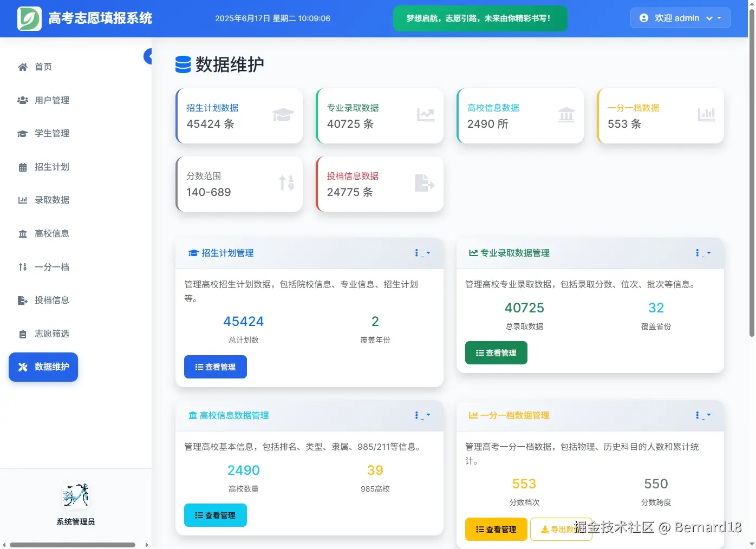Screen dimensions: 756x549
Task: Click the green leaf logo icon
Action: click(29, 18)
